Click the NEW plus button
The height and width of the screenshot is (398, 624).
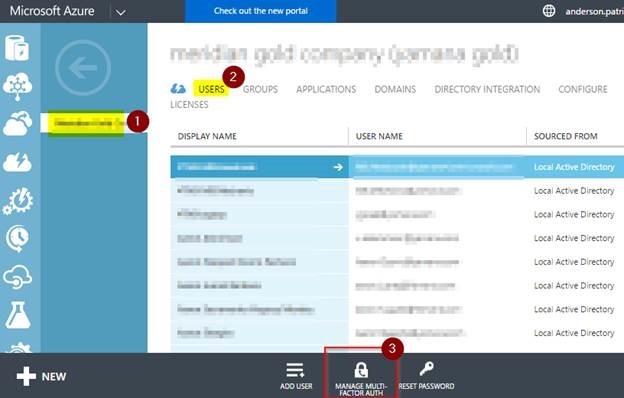pos(41,377)
